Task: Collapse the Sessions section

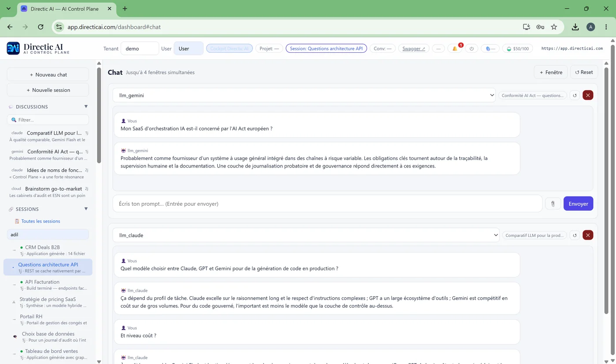Action: 86,209
